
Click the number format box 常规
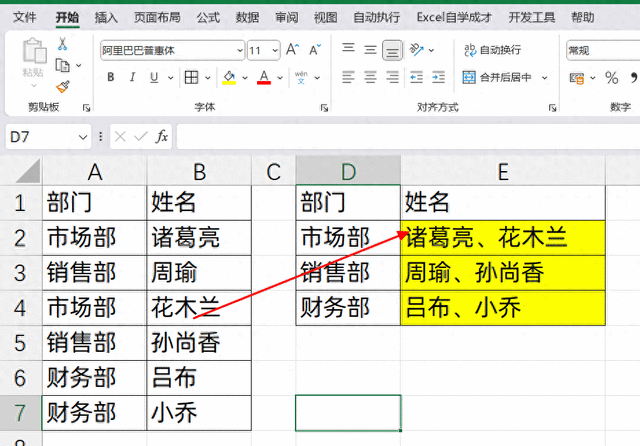tap(603, 51)
